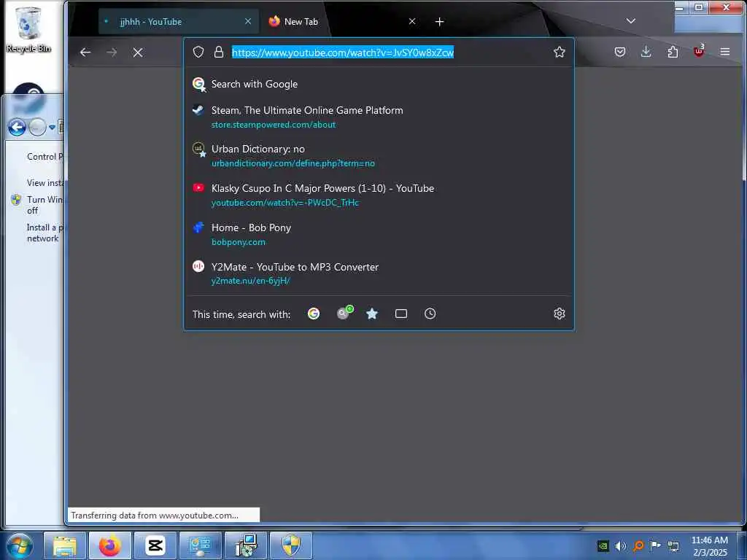The width and height of the screenshot is (747, 560).
Task: Choose the Home - Bob Pony suggestion
Action: (x=379, y=234)
